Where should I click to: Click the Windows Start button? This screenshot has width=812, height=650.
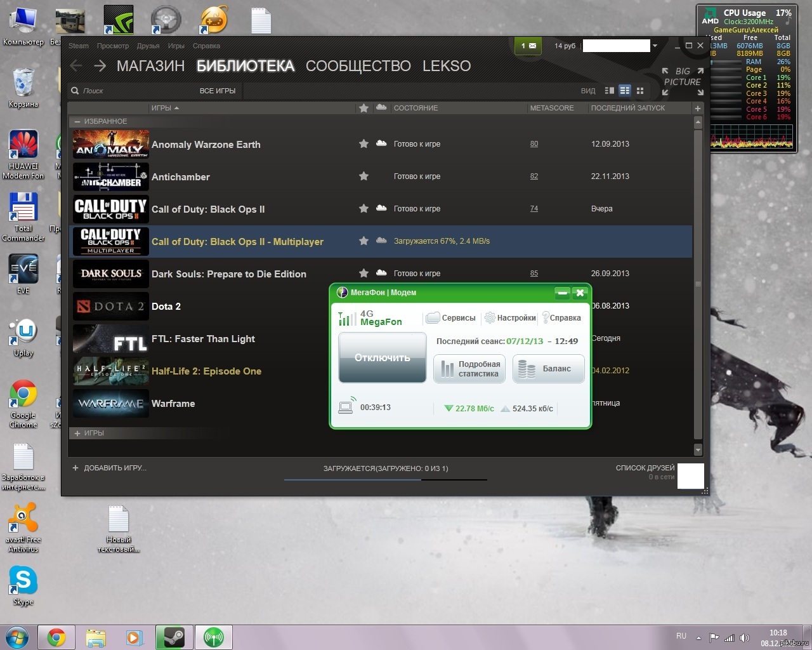tap(17, 637)
